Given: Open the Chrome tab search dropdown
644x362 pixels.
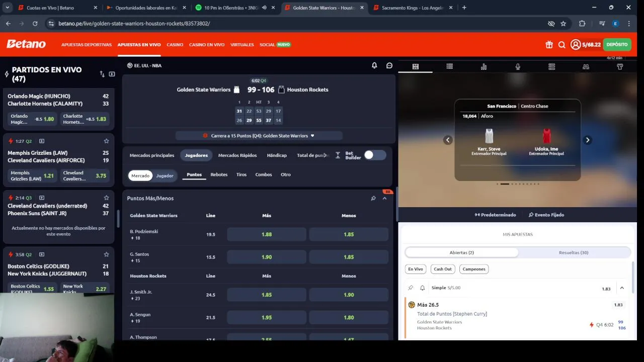Looking at the screenshot, I should 7,8.
